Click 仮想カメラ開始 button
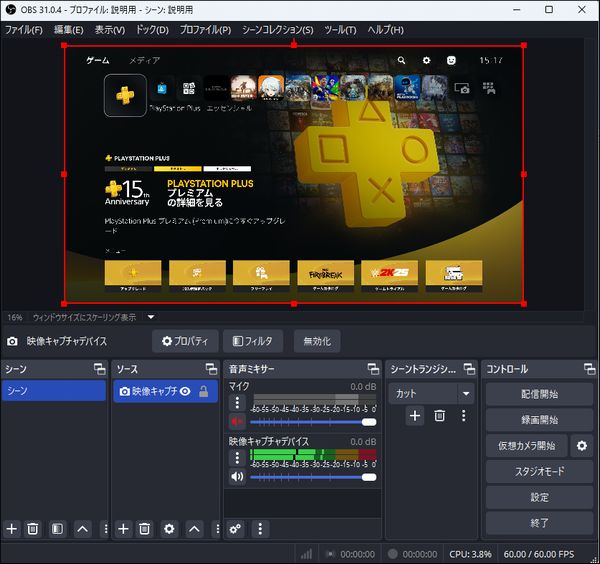 527,446
